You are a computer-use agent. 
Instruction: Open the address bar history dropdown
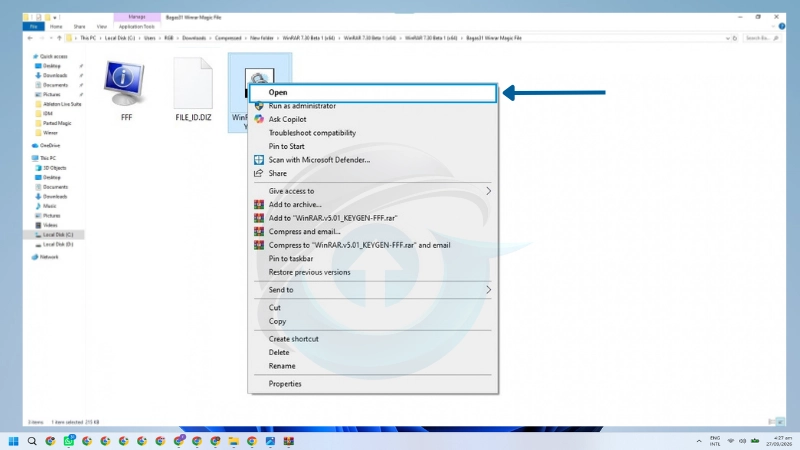click(x=728, y=38)
